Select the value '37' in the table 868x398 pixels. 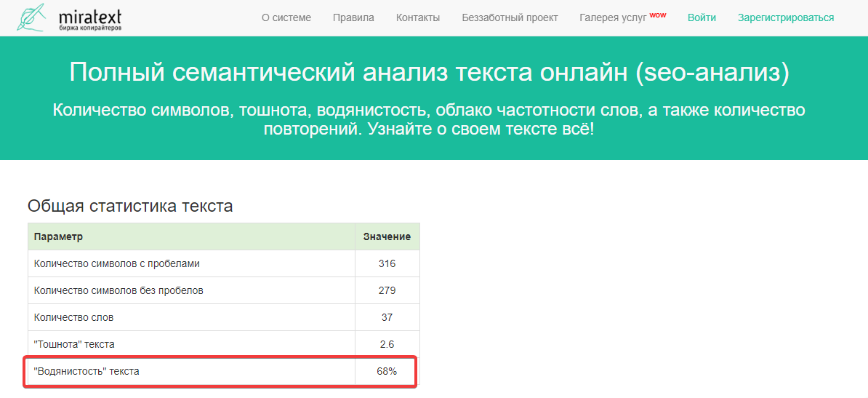coord(387,317)
